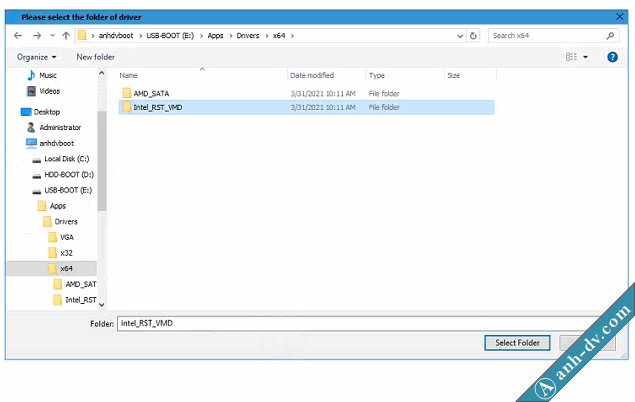Create a New folder

96,57
